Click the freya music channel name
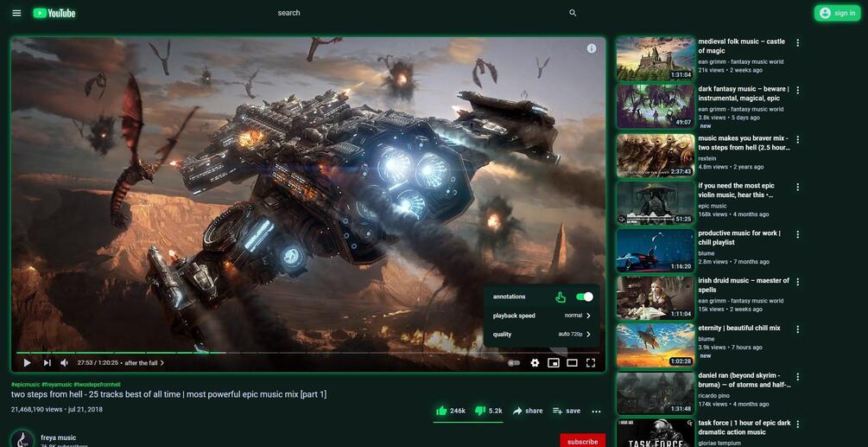This screenshot has height=447, width=868. 58,437
